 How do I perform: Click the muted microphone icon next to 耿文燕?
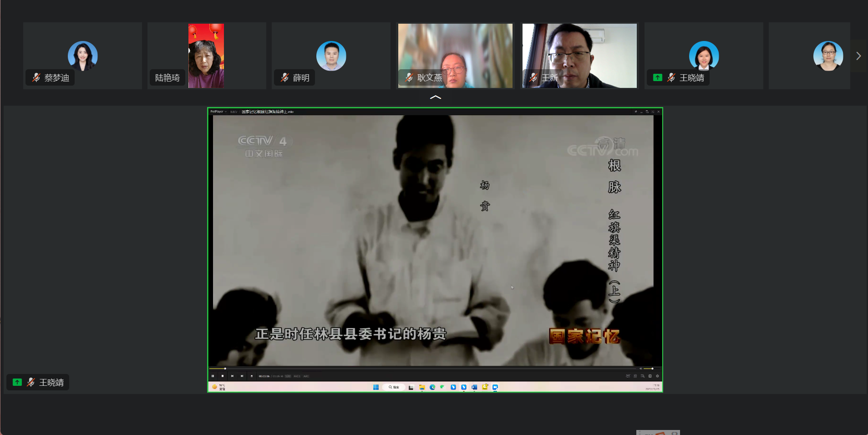[x=409, y=78]
